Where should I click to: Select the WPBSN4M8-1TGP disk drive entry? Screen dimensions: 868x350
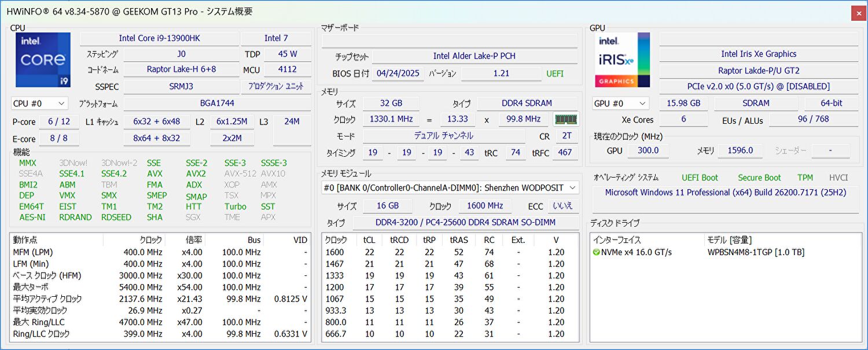pos(756,252)
